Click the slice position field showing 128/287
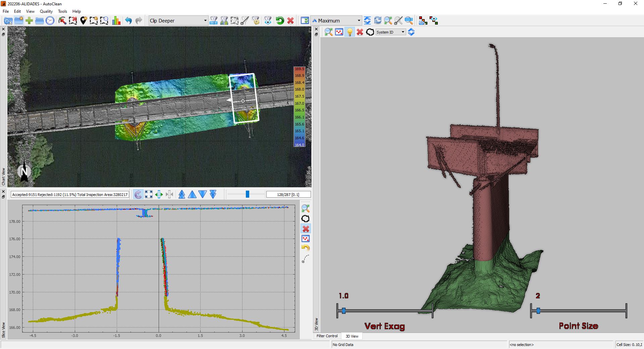The width and height of the screenshot is (644, 349). [288, 194]
